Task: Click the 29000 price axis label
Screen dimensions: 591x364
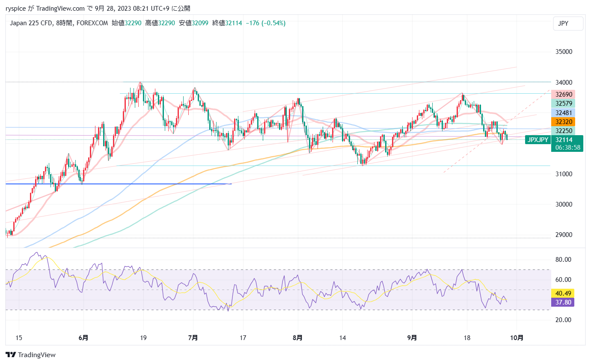Action: pos(563,234)
